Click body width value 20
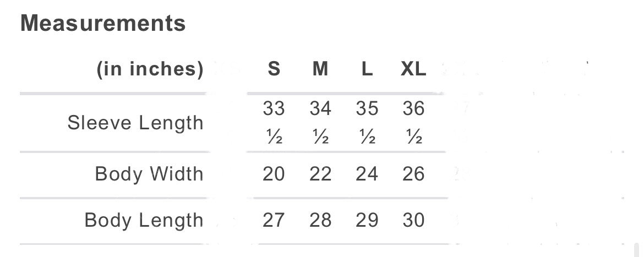 coord(274,174)
